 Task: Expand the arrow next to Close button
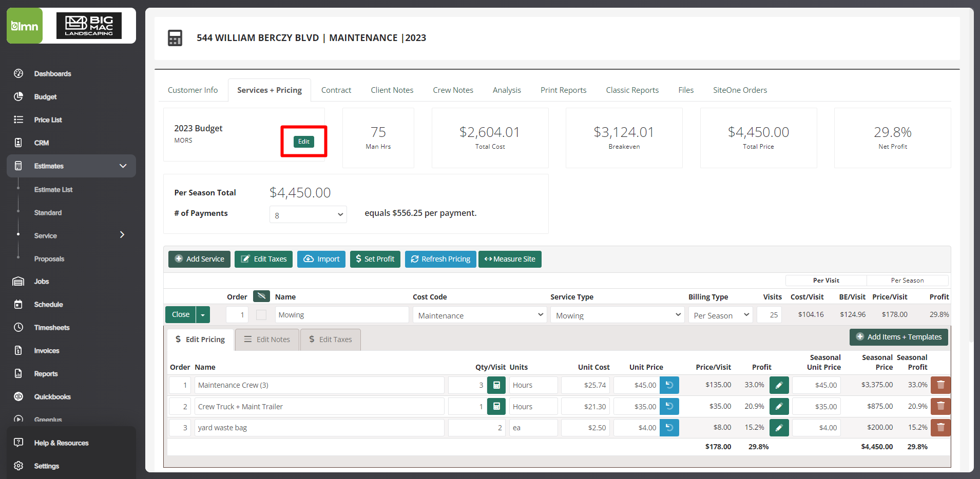pos(203,315)
